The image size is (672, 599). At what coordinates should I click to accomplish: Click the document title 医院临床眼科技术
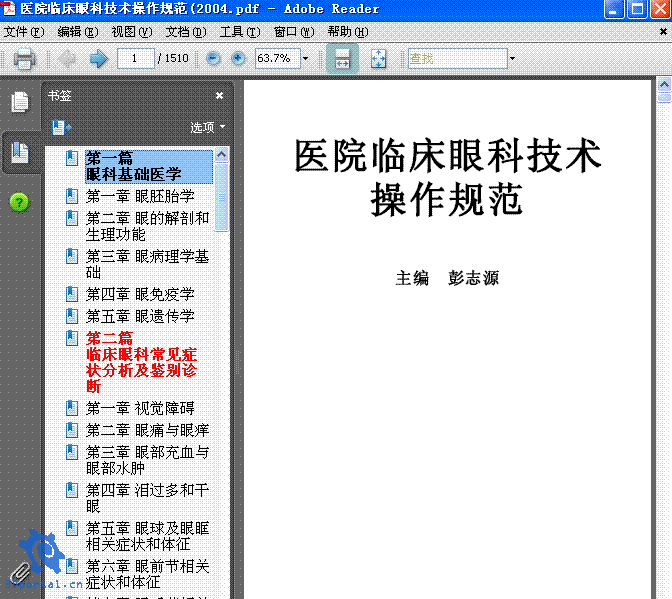(447, 156)
